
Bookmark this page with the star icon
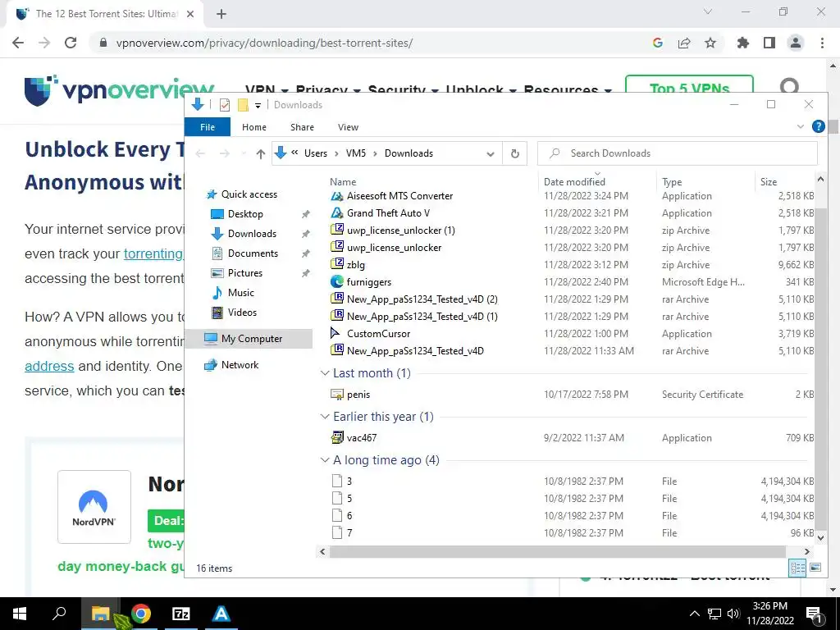click(x=710, y=43)
